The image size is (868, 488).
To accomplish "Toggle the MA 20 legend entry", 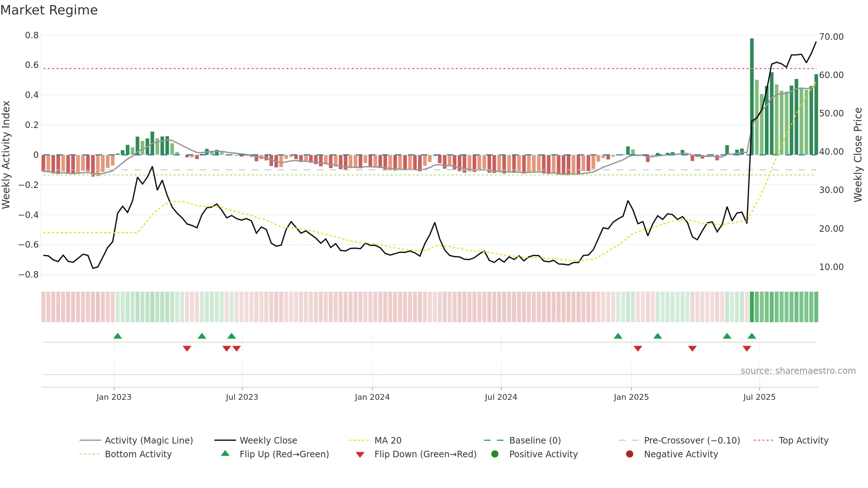I will click(375, 440).
